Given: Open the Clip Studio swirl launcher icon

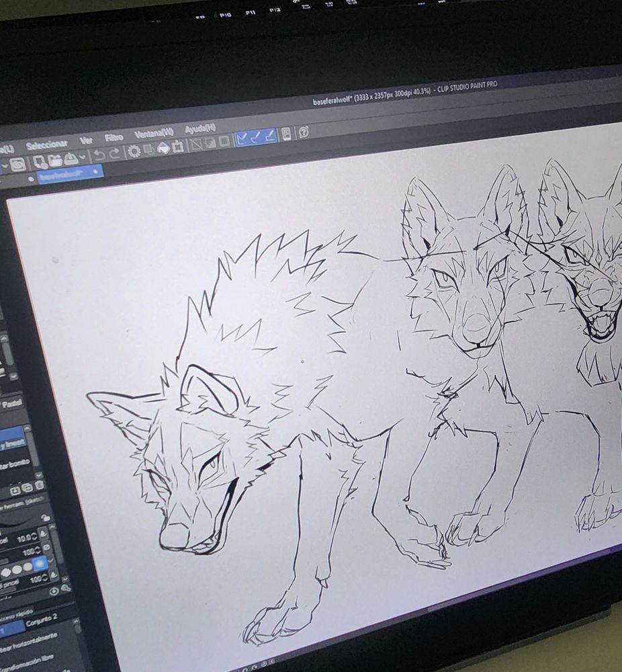Looking at the screenshot, I should pyautogui.click(x=17, y=165).
